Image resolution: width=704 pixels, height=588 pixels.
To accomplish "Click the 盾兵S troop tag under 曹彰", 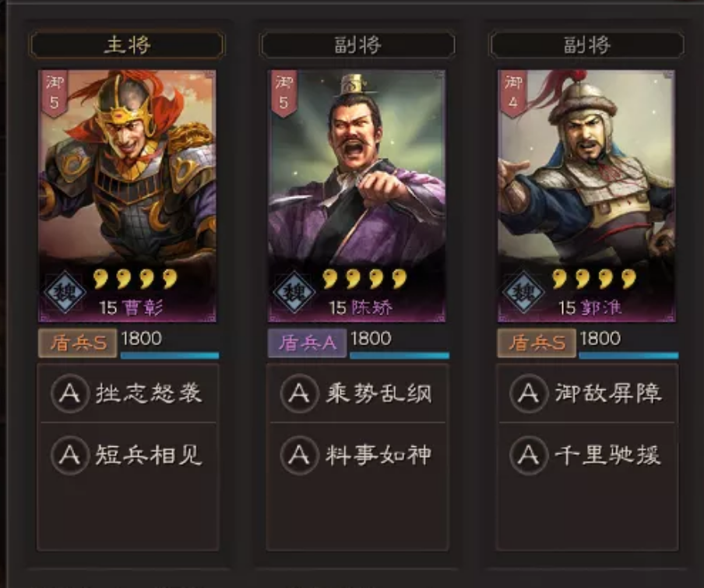I will [x=78, y=343].
